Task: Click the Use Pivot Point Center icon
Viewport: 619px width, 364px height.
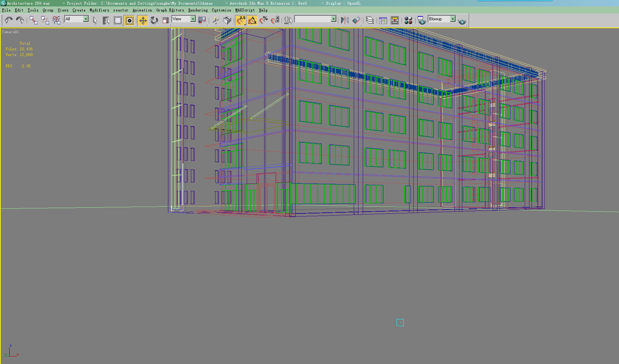Action: pyautogui.click(x=202, y=20)
